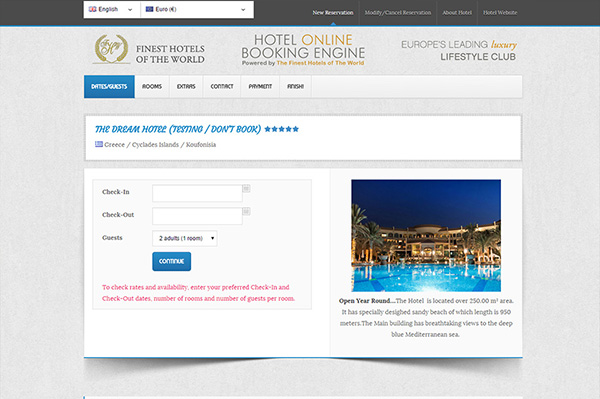Open the Euro currency dropdown
The image size is (600, 399).
coord(197,10)
